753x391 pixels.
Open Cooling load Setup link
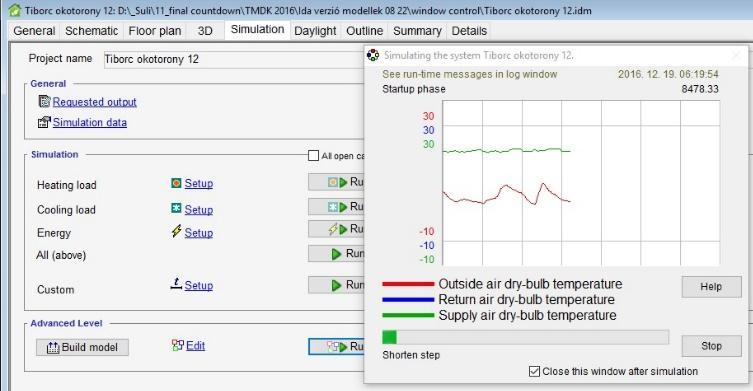[199, 210]
